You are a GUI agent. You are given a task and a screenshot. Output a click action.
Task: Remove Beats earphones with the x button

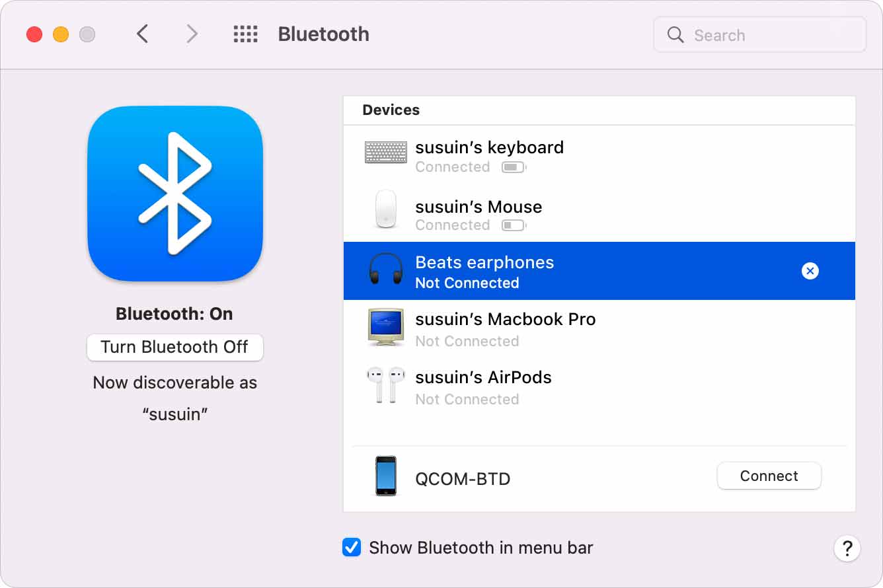click(x=810, y=271)
